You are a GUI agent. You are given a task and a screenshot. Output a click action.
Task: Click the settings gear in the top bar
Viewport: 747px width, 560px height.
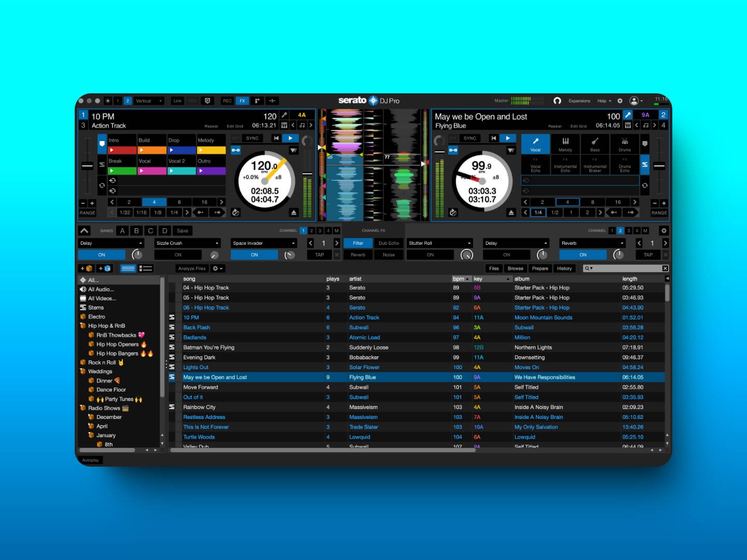point(620,101)
